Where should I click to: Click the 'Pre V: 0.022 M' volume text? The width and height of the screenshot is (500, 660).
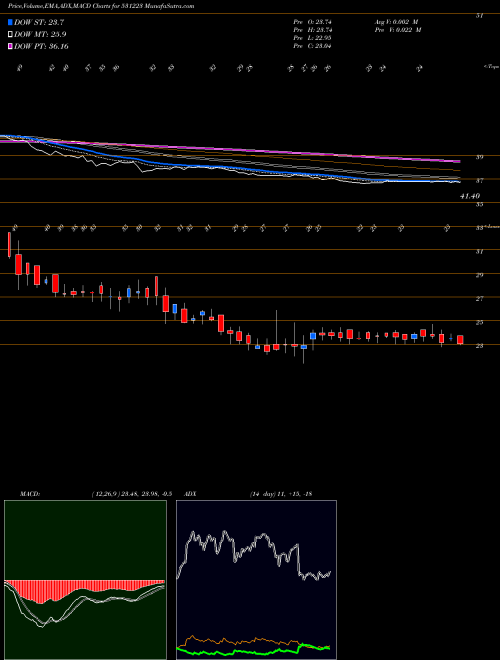tap(397, 30)
